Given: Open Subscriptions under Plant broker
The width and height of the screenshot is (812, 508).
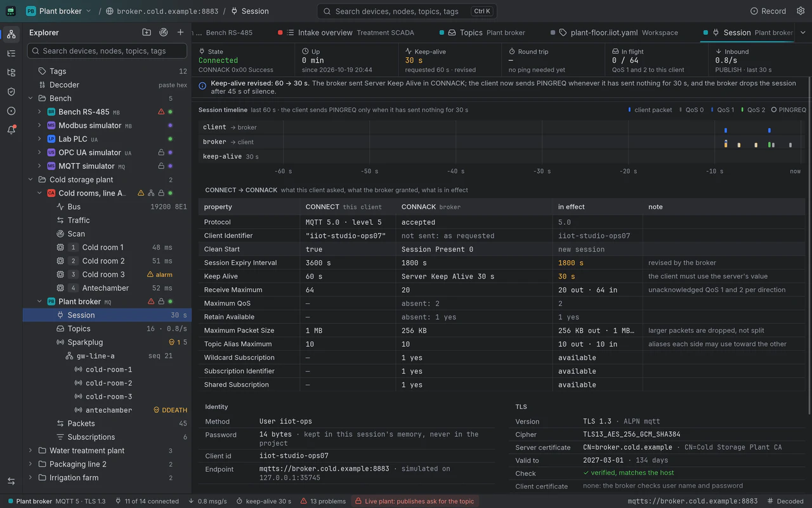Looking at the screenshot, I should pos(107,437).
